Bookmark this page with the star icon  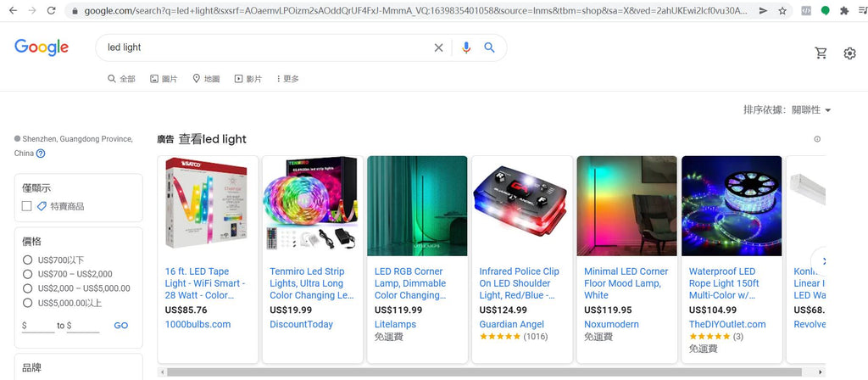coord(782,10)
